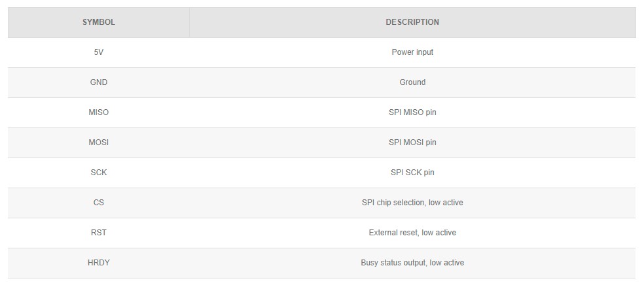
Task: Click "External reset, low active" description
Action: point(412,233)
